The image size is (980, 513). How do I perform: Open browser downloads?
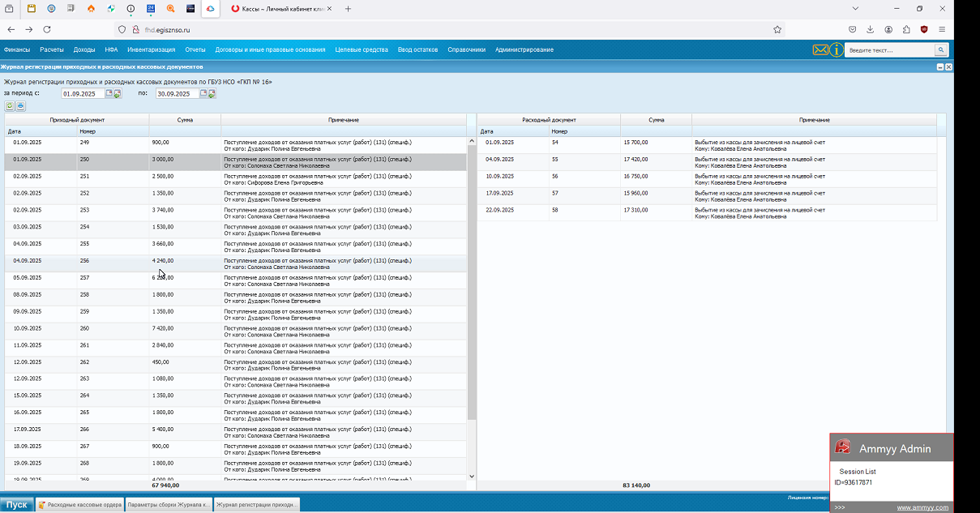click(x=871, y=29)
